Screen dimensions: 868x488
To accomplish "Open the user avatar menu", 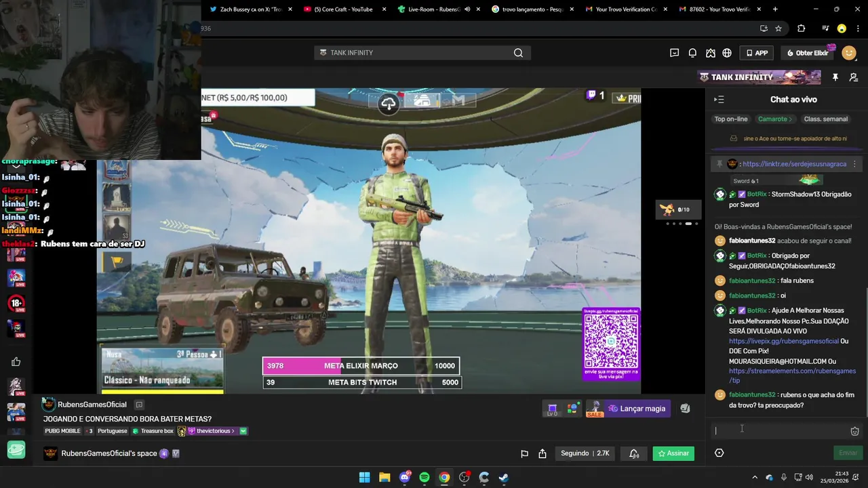I will click(849, 53).
